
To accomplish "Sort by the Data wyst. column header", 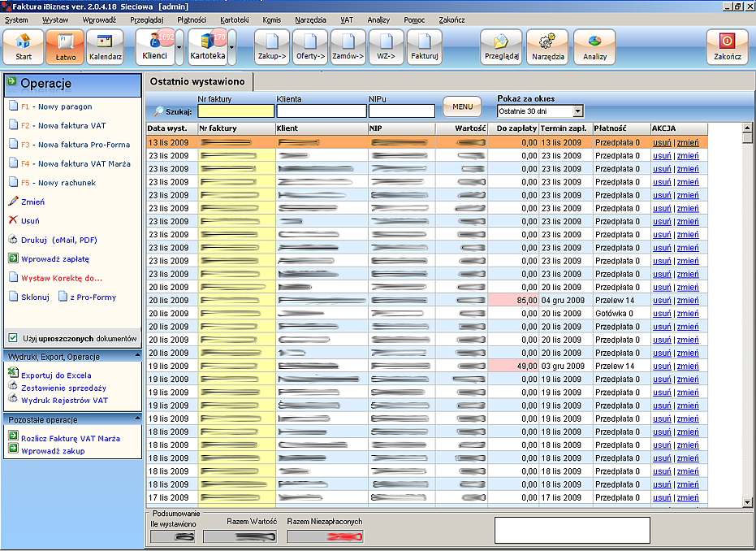I will 172,128.
